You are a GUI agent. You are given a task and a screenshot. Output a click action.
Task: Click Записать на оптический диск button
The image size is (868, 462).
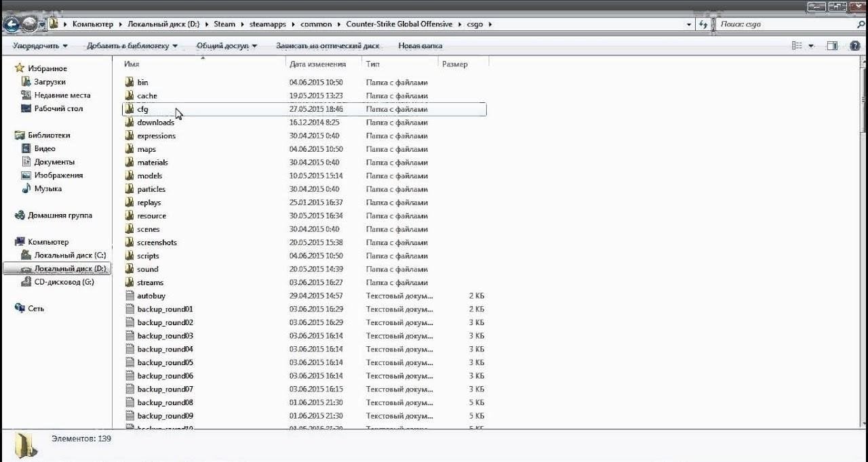pos(328,46)
